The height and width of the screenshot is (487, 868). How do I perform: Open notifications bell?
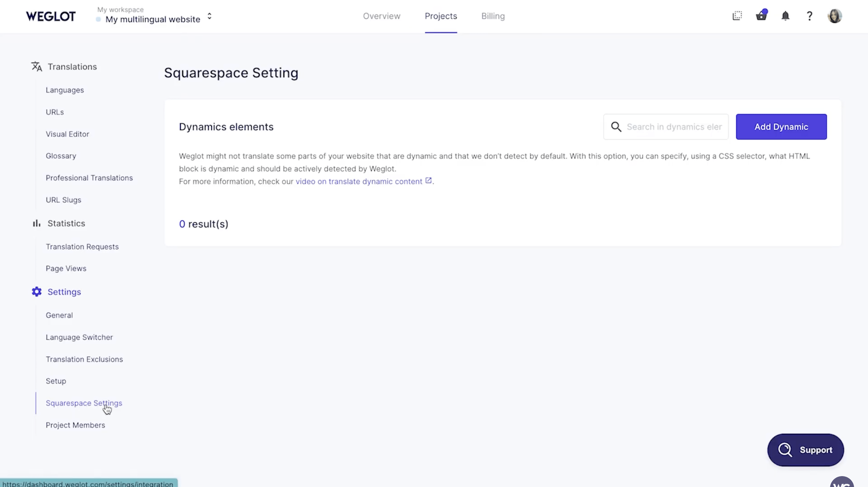click(785, 16)
